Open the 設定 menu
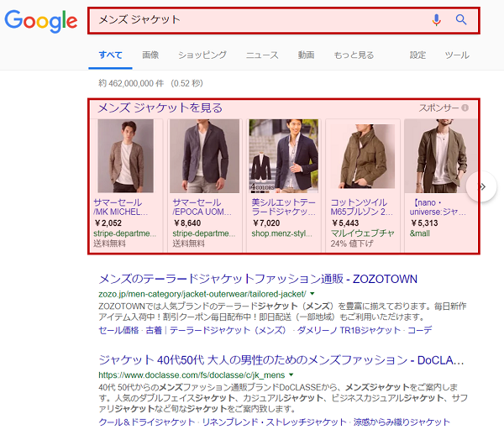The height and width of the screenshot is (435, 504). pyautogui.click(x=417, y=55)
